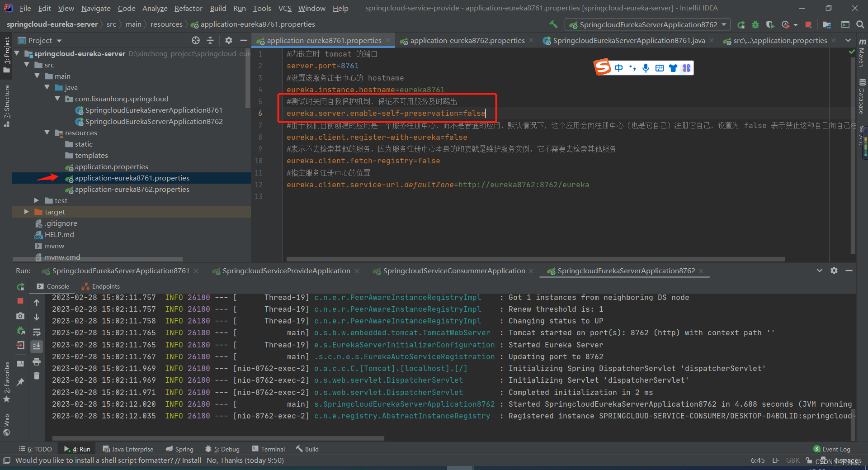Image resolution: width=868 pixels, height=470 pixels.
Task: Click locate-file target icon in Project panel
Action: [196, 40]
